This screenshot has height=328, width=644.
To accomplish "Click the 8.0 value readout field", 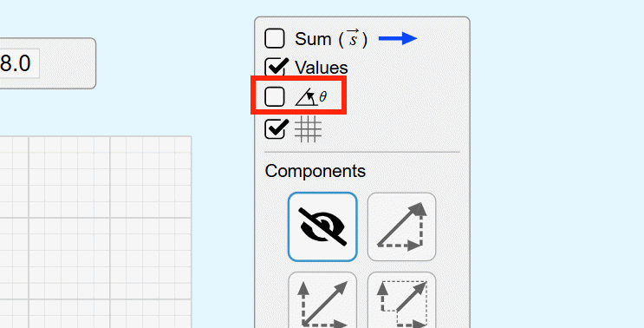I will [19, 63].
